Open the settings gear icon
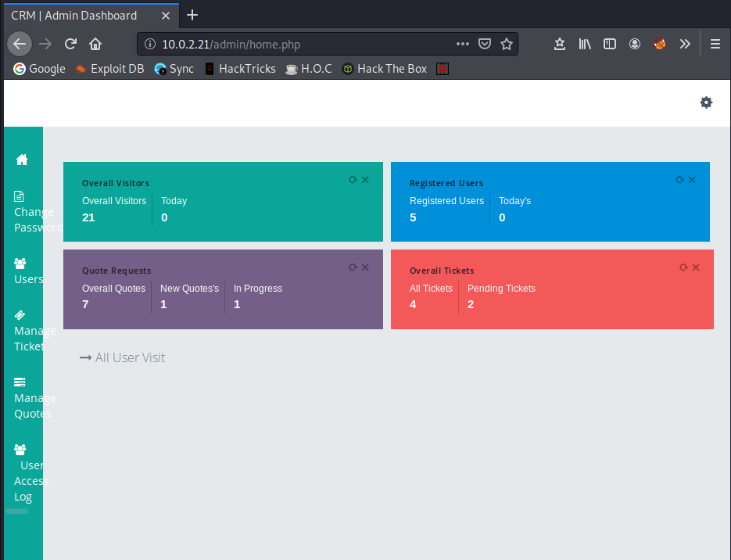 tap(706, 102)
